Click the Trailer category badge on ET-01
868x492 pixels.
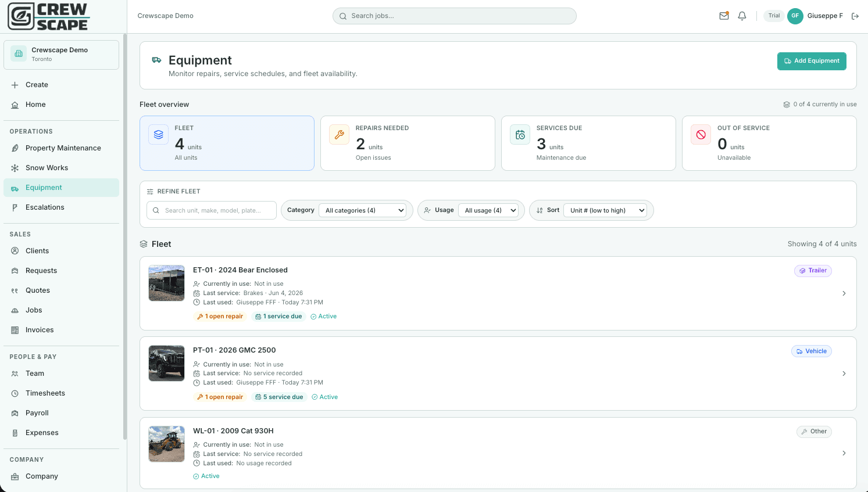[813, 271]
